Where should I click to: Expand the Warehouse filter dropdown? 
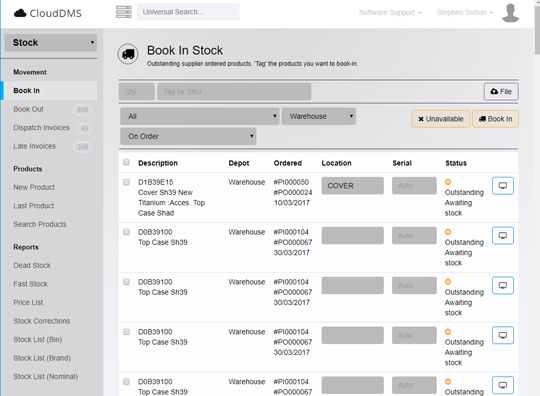pos(319,116)
